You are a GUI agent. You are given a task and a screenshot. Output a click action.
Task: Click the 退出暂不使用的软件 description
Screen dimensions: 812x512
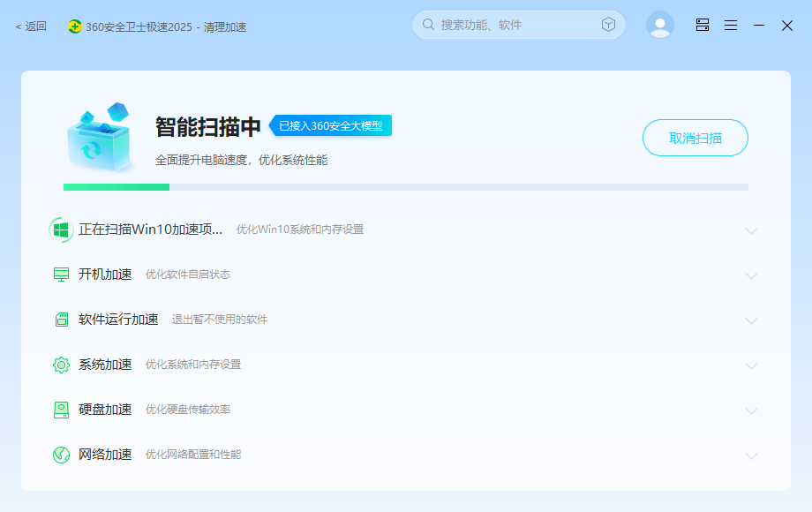220,320
